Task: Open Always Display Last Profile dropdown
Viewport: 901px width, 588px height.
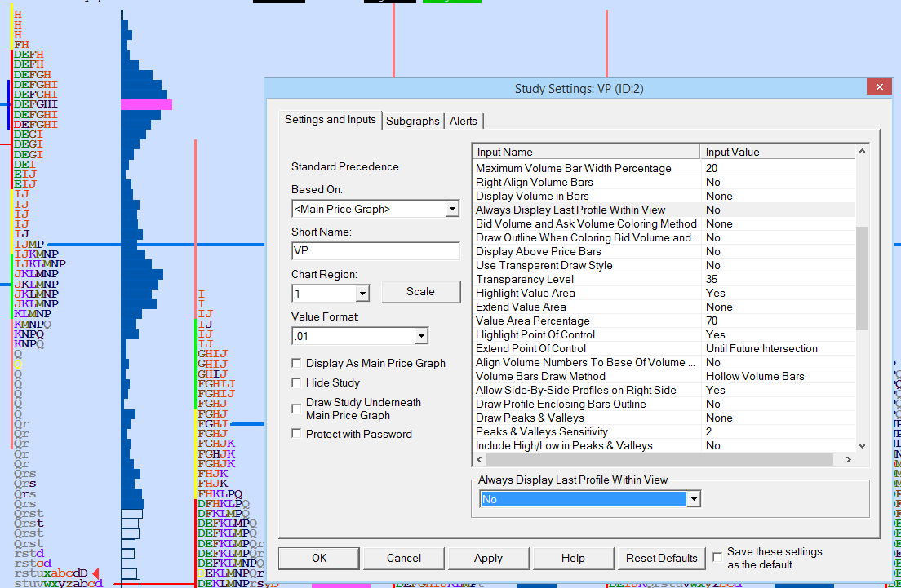Action: point(694,499)
